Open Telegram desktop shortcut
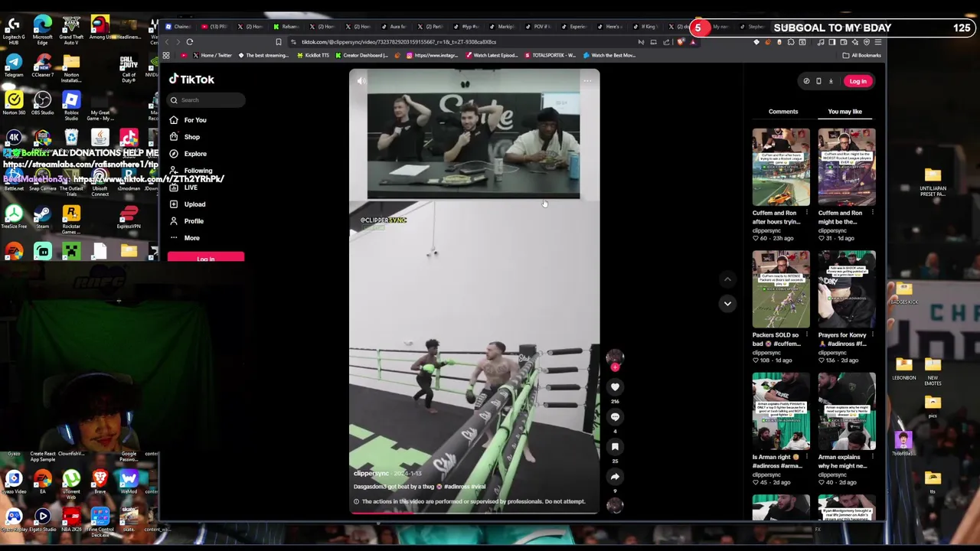 tap(14, 65)
